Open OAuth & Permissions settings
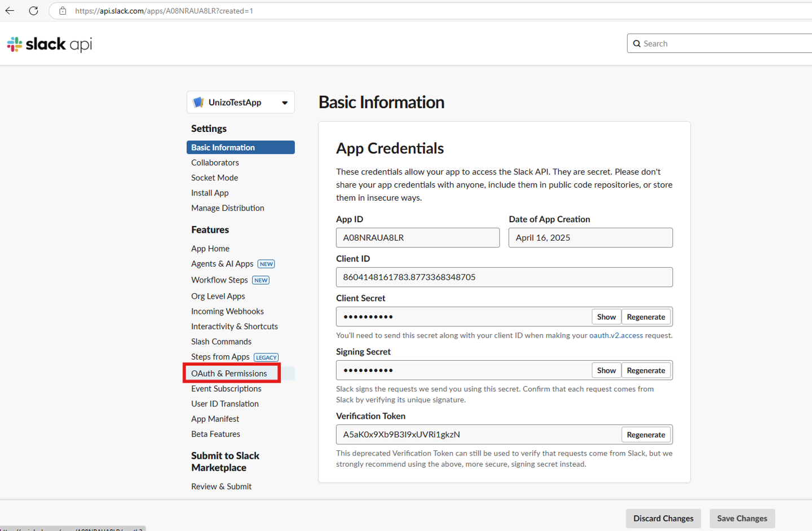812x531 pixels. [x=229, y=373]
